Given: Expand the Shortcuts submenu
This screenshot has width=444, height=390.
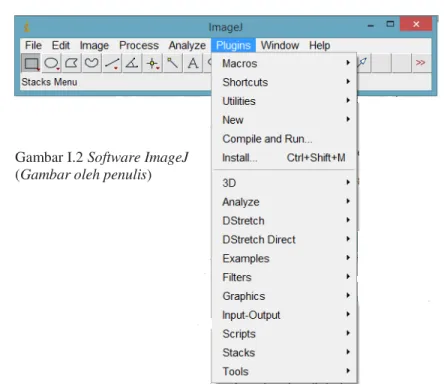Looking at the screenshot, I should [x=285, y=82].
